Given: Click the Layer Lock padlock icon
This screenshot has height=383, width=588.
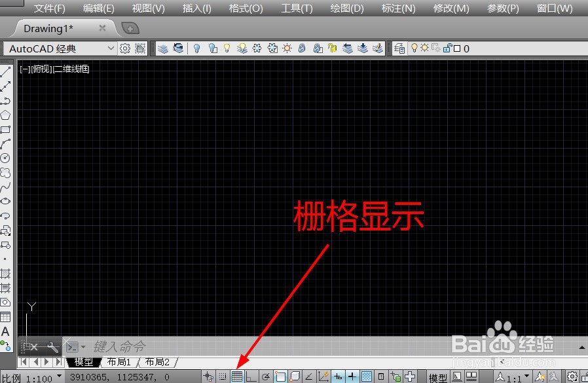Looking at the screenshot, I should 303,48.
